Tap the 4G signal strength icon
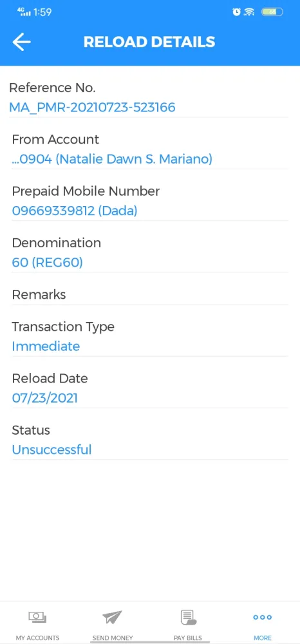This screenshot has width=300, height=644. pyautogui.click(x=24, y=12)
